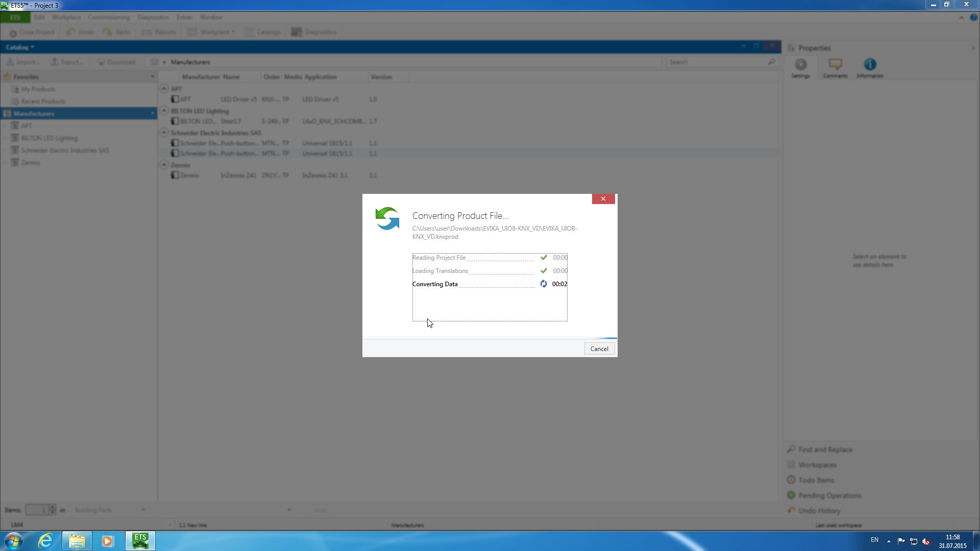This screenshot has width=980, height=551.
Task: Collapse the Zennio group in list
Action: click(164, 165)
